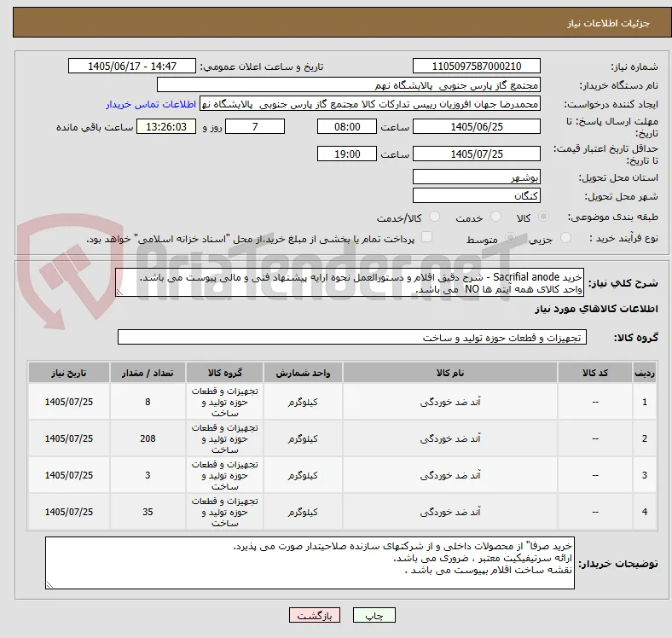Screen dimensions: 672x638
Task: Click the response time field 08:00
Action: tap(347, 126)
